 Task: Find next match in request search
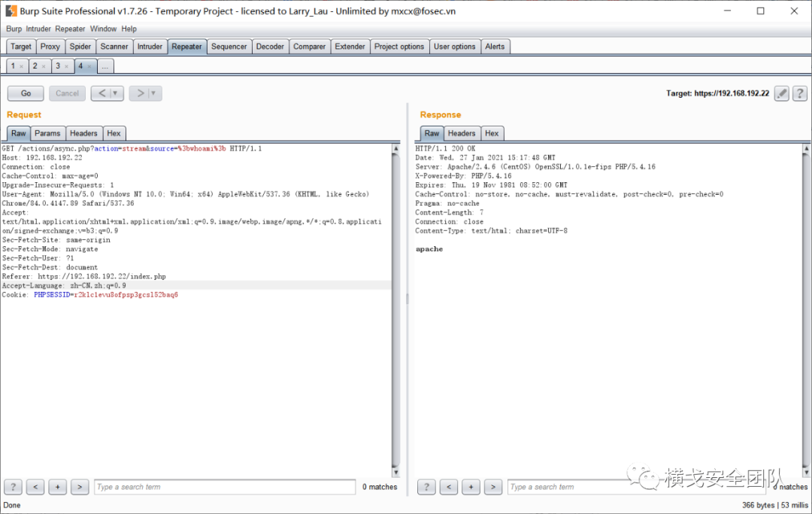tap(80, 487)
